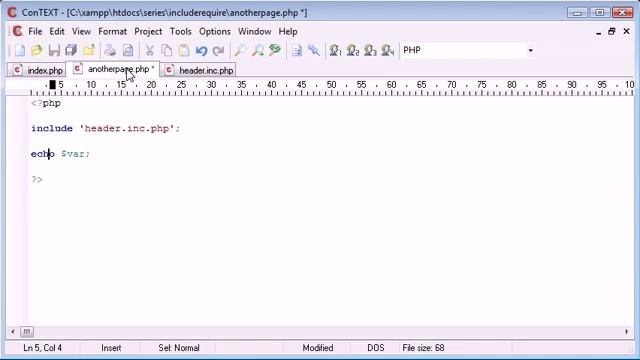Toggle word wrap document icon

pos(297,50)
